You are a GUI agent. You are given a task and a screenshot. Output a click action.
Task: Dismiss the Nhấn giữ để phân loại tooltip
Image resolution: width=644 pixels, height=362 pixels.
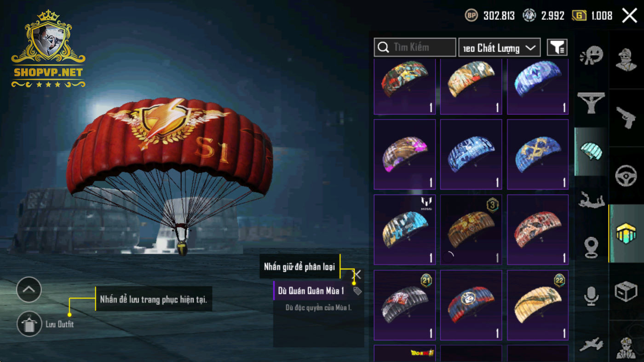click(357, 275)
